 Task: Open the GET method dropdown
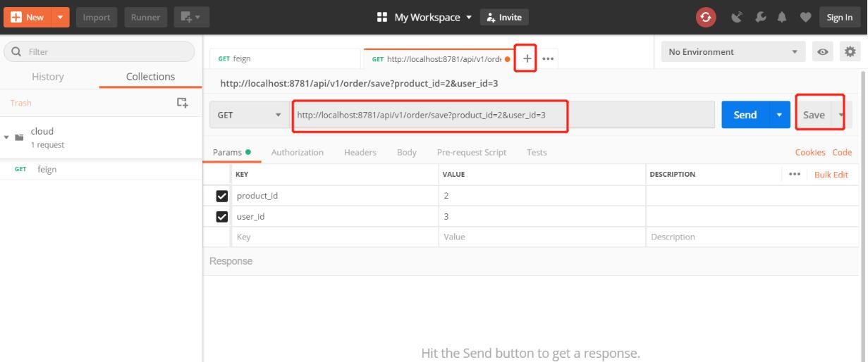[249, 115]
